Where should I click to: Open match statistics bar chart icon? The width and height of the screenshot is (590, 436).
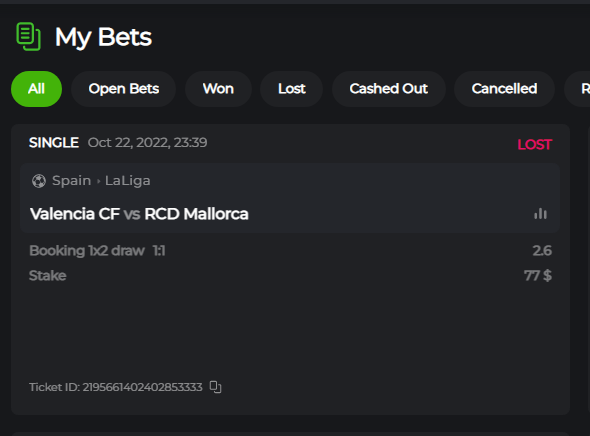click(x=540, y=214)
